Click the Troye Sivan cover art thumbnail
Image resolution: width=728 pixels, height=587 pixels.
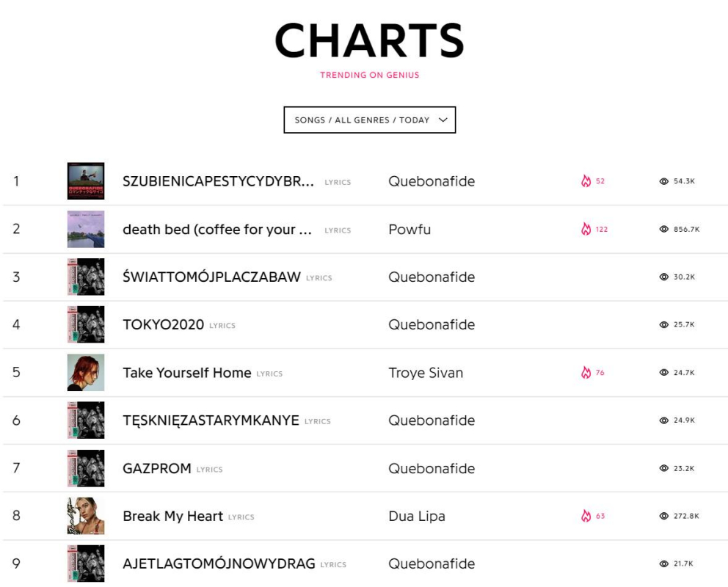[86, 373]
